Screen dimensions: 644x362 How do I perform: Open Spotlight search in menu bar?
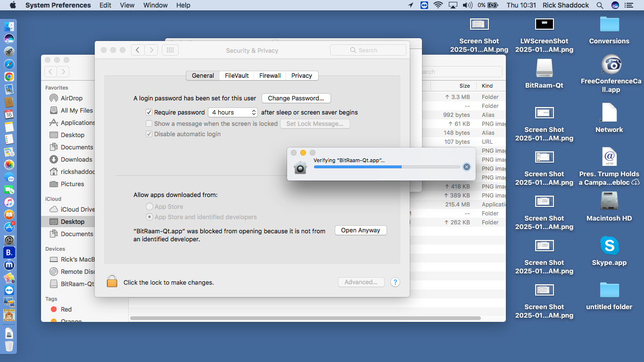[x=600, y=5]
